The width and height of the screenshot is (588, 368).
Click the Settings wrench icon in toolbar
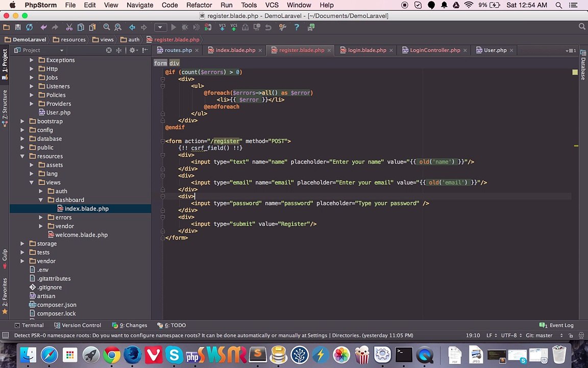click(x=283, y=27)
